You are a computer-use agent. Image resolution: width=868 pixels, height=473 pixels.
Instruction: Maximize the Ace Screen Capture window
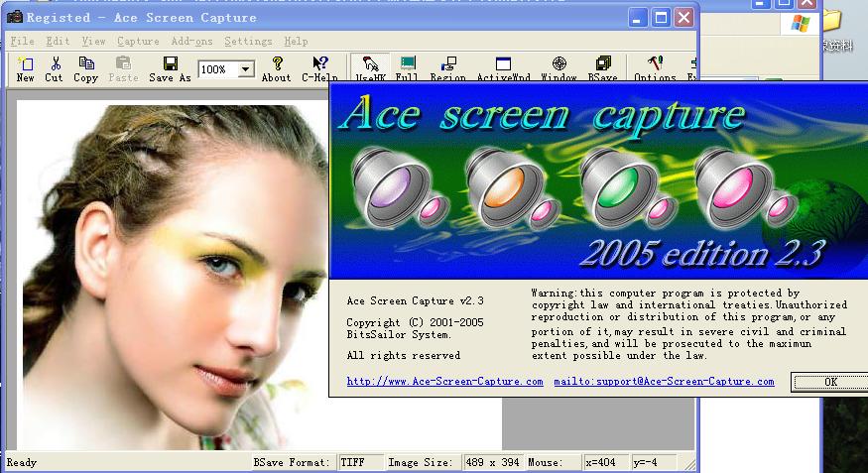(x=661, y=18)
